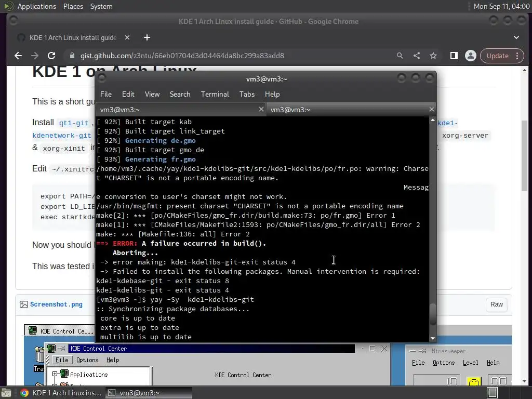The width and height of the screenshot is (532, 399).
Task: Share this page via share icon
Action: coord(417,56)
